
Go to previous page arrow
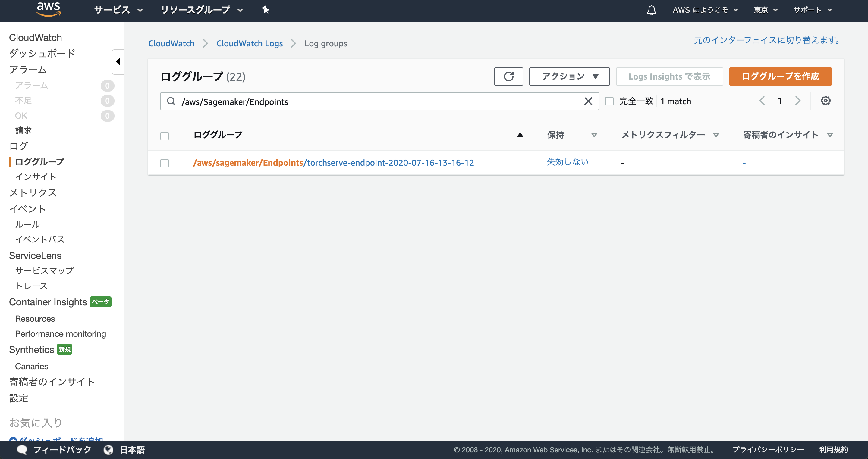(762, 101)
